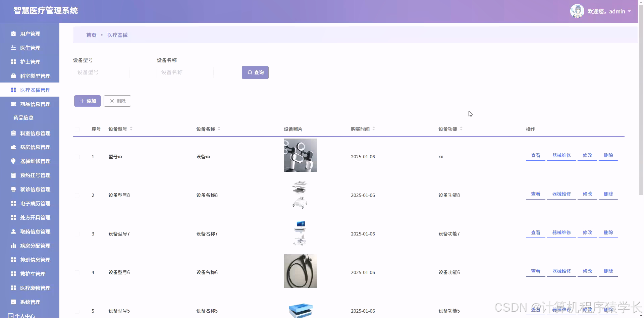Focus the 设备名称 search input
This screenshot has width=644, height=318.
coord(185,72)
